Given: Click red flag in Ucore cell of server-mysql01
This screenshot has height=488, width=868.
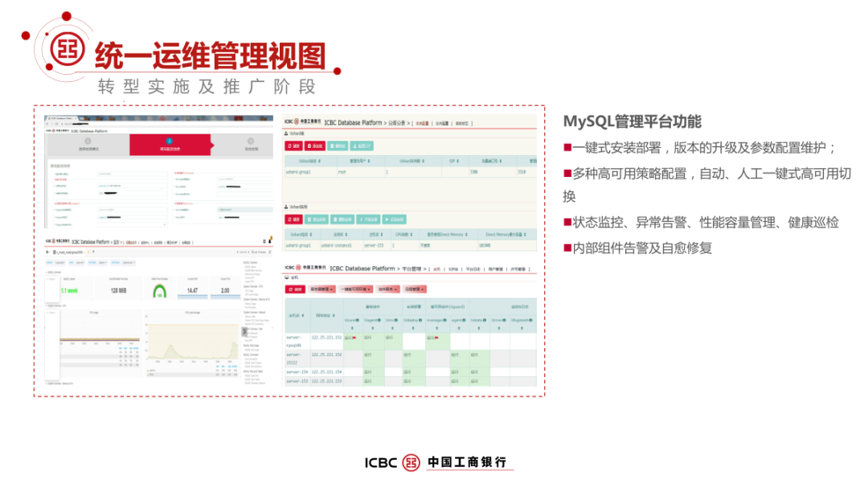Looking at the screenshot, I should [354, 338].
